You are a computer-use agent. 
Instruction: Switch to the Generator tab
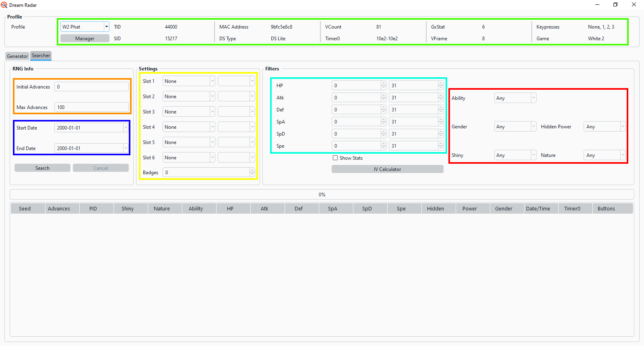17,56
